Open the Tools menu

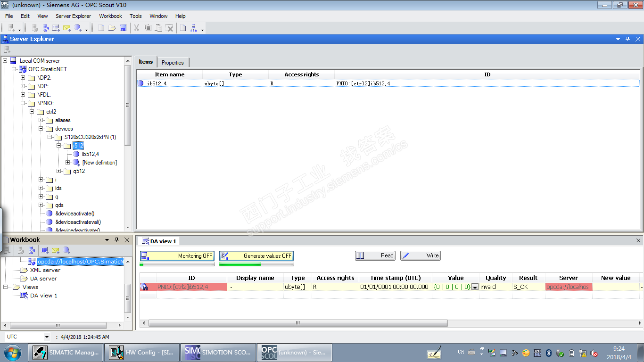pos(136,16)
